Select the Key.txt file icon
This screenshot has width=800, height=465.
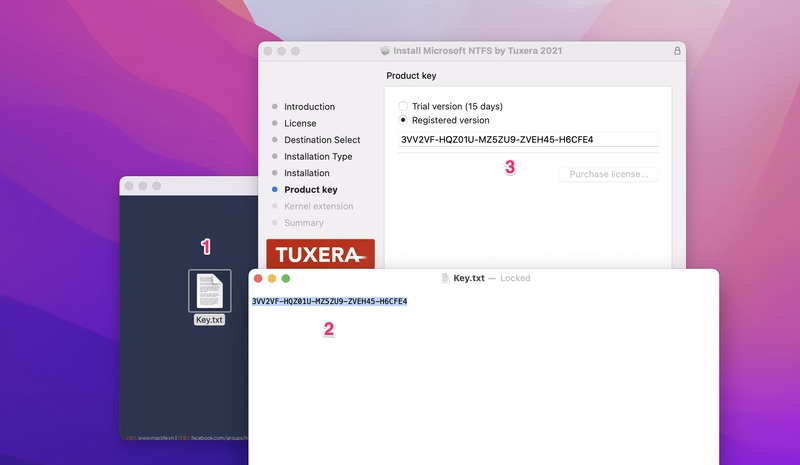coord(210,290)
